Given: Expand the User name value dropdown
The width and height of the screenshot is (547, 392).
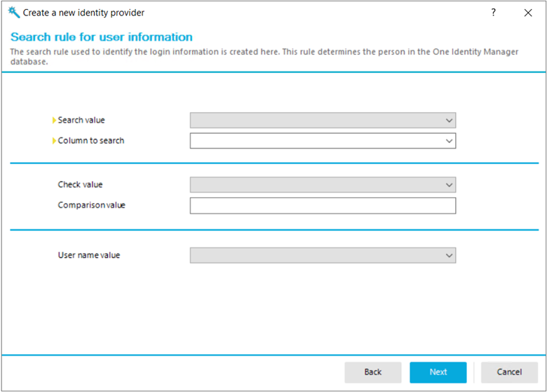Looking at the screenshot, I should point(323,255).
